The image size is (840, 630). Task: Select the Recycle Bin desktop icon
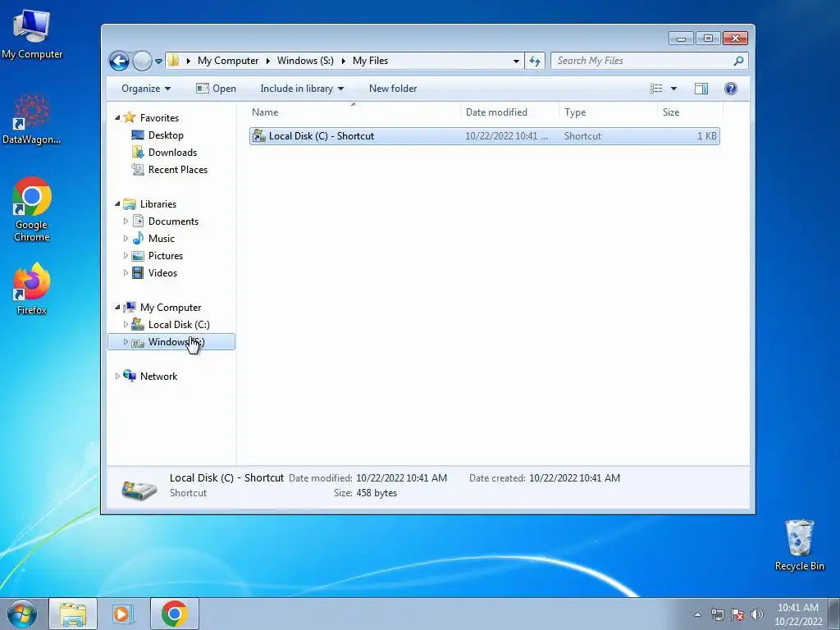click(799, 545)
